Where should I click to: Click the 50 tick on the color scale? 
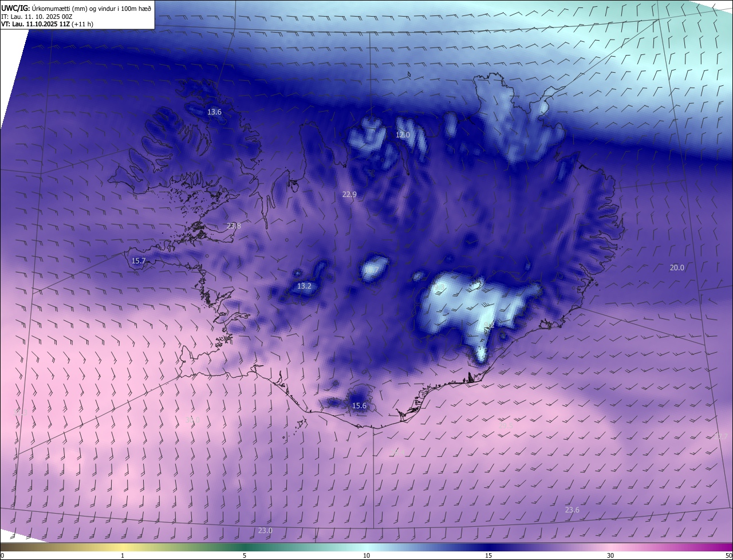(728, 555)
